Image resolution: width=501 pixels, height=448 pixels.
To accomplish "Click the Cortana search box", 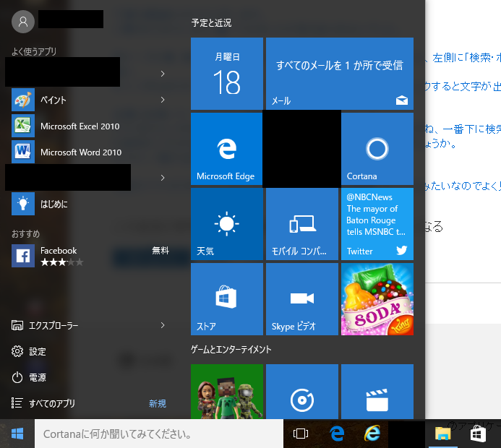I will tap(159, 434).
